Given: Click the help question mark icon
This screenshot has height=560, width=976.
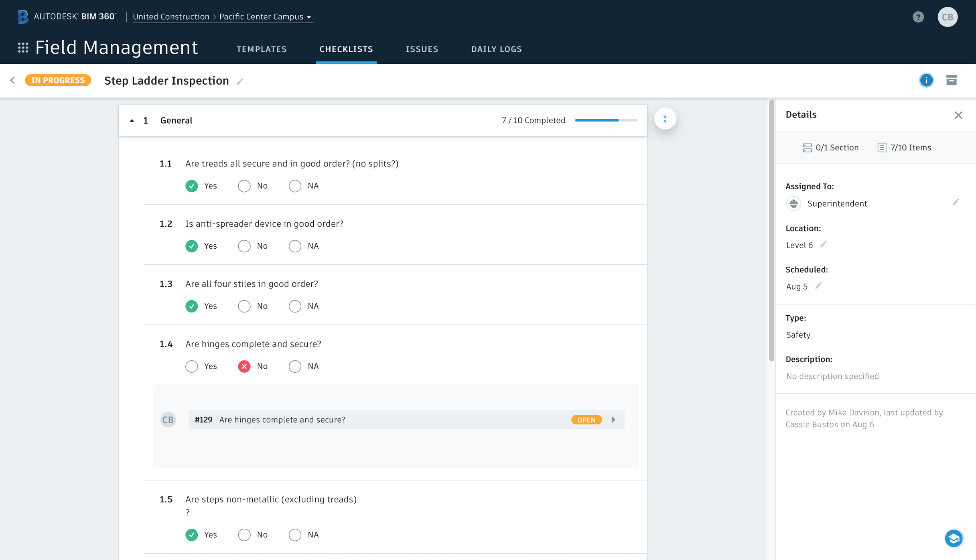Looking at the screenshot, I should click(x=918, y=17).
